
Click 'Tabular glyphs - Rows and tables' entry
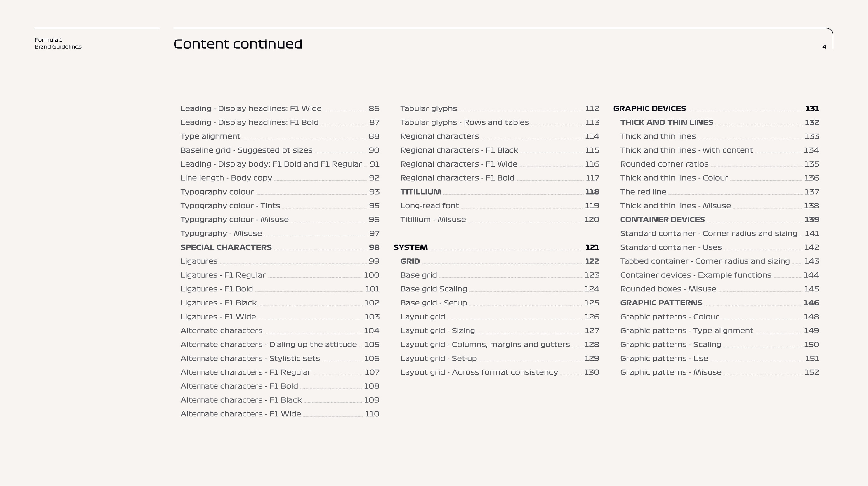(x=464, y=123)
